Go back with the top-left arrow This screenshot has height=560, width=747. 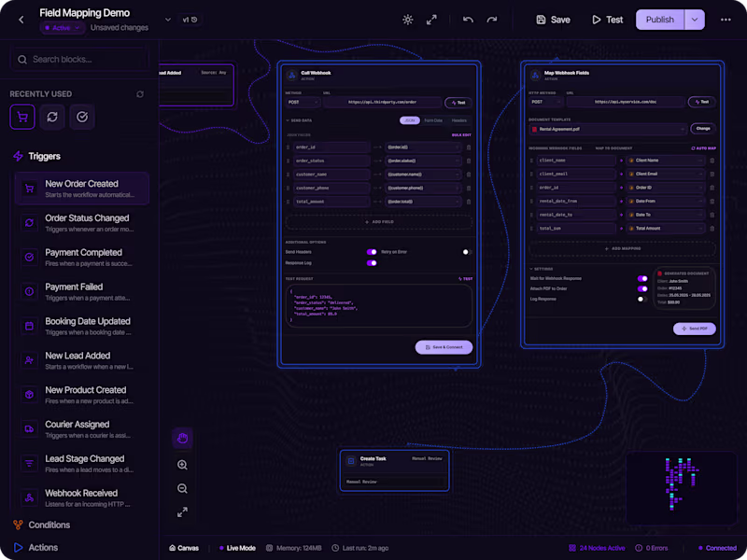point(21,20)
